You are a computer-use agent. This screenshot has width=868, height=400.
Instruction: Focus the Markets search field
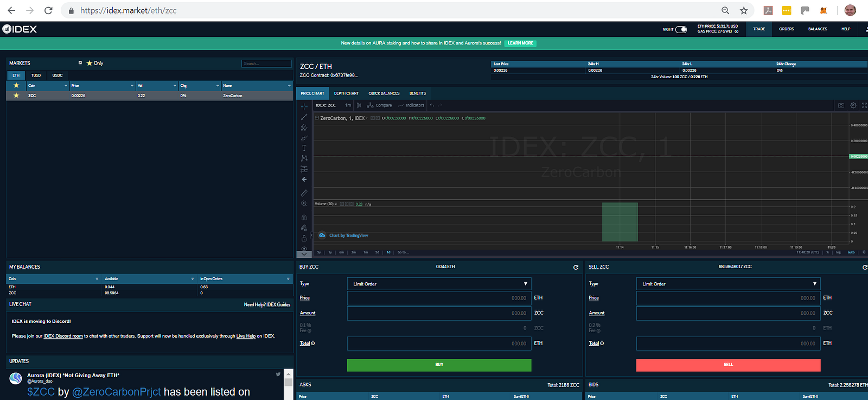click(266, 64)
